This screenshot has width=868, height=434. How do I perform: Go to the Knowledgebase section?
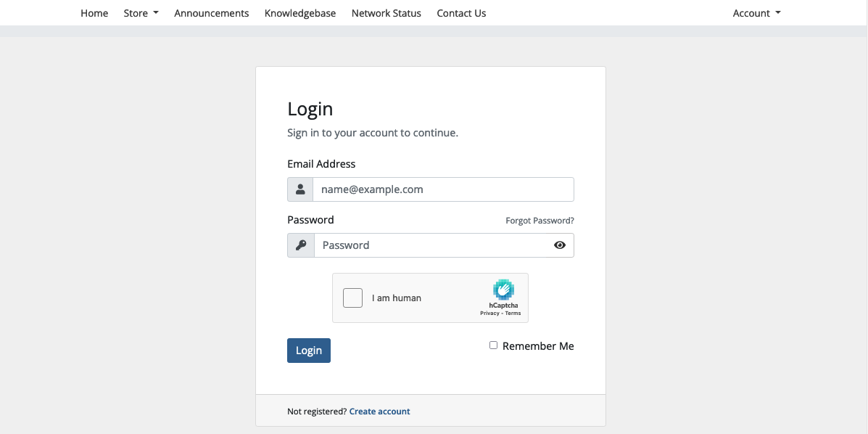(299, 12)
